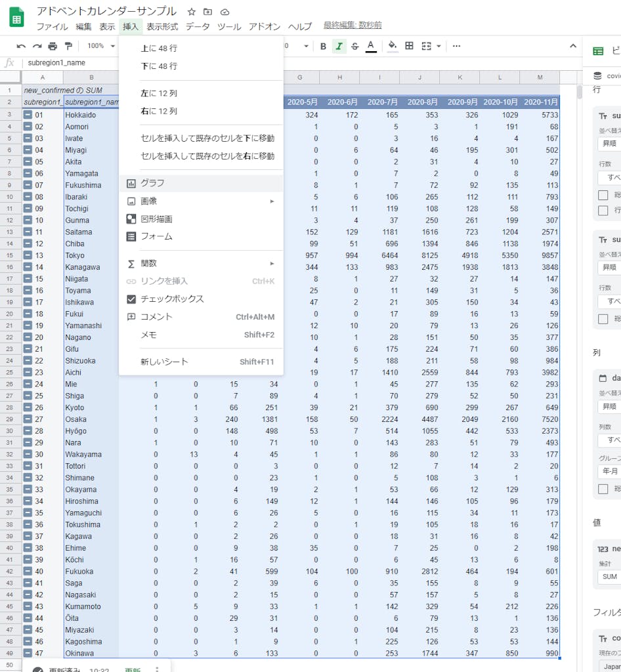Hide the menus with the collapse chevron
The width and height of the screenshot is (621, 672).
[573, 46]
